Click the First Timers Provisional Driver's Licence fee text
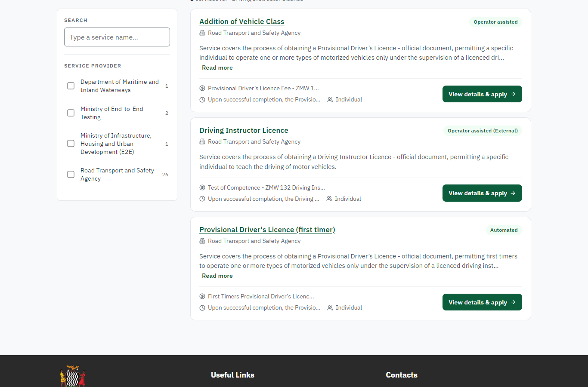 click(x=261, y=297)
